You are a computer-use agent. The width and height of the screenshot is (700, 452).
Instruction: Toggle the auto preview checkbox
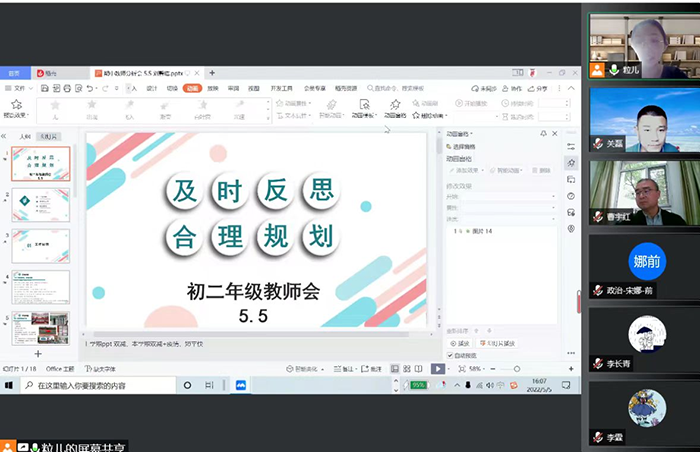450,356
